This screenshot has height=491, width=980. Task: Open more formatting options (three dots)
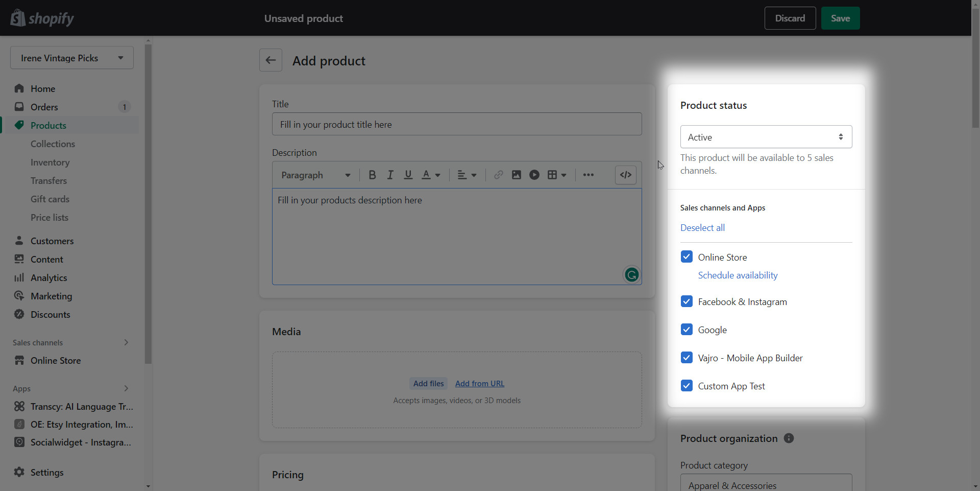coord(588,175)
